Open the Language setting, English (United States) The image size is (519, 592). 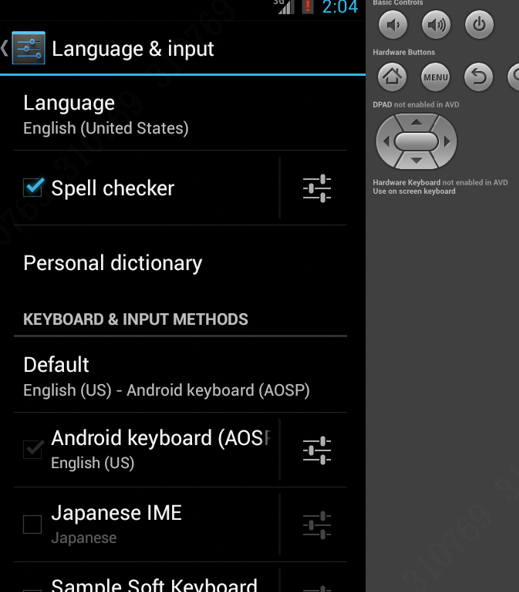180,115
